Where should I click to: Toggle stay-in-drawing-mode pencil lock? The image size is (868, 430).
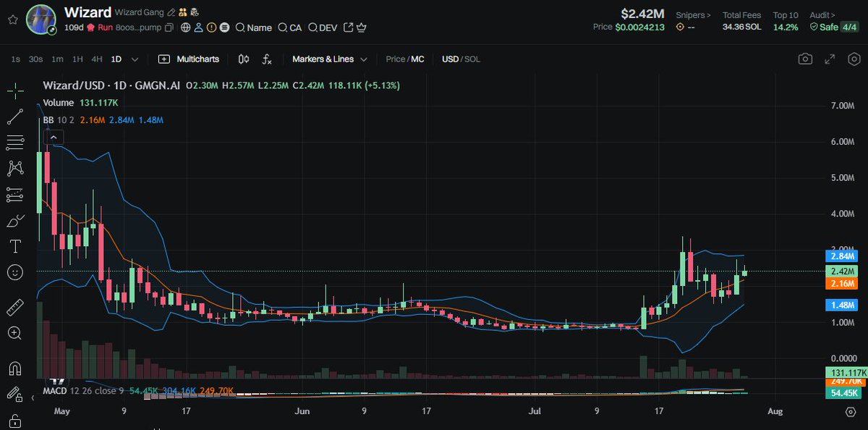[x=14, y=395]
